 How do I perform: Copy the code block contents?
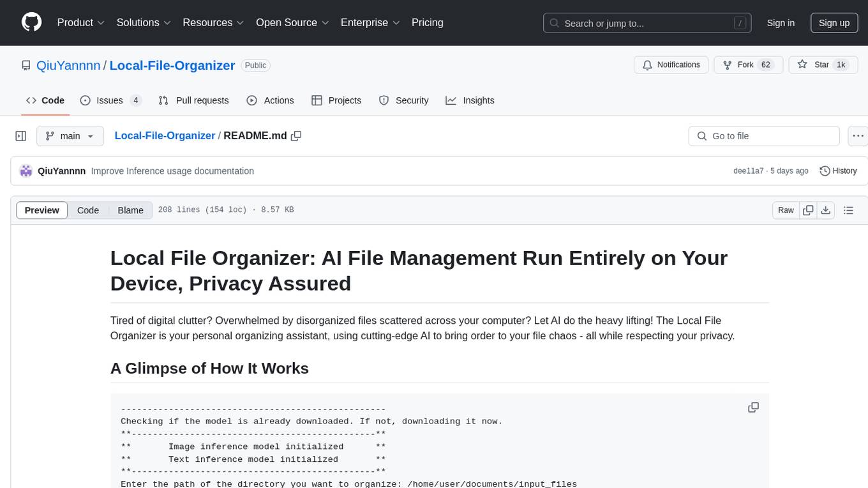tap(753, 408)
